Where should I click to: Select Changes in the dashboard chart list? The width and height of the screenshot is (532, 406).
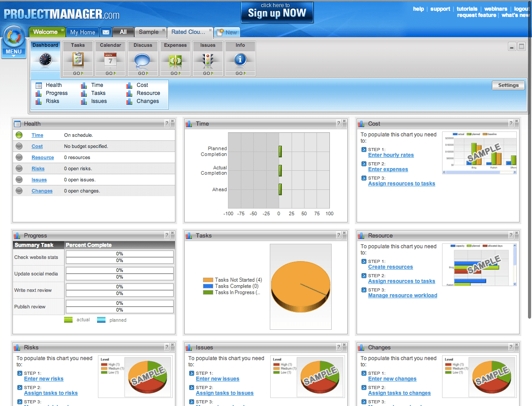click(148, 101)
